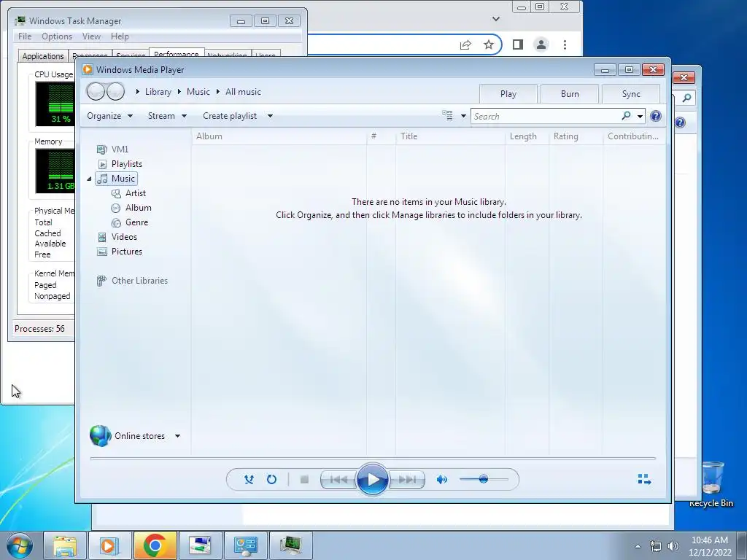The image size is (747, 560).
Task: Open the Burn tab
Action: coord(570,94)
